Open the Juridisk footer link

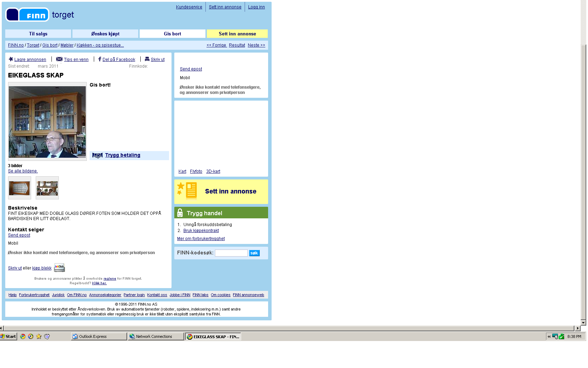coord(58,295)
